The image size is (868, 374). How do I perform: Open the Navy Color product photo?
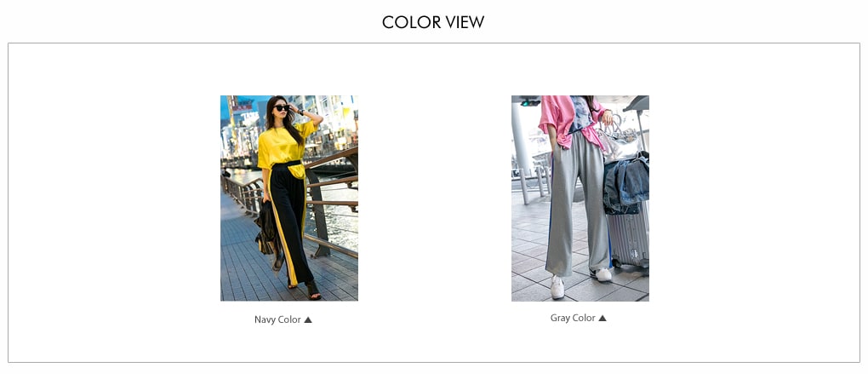pyautogui.click(x=289, y=199)
